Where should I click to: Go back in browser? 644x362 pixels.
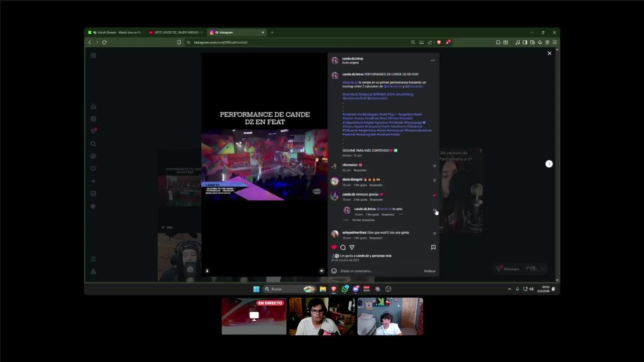(90, 42)
